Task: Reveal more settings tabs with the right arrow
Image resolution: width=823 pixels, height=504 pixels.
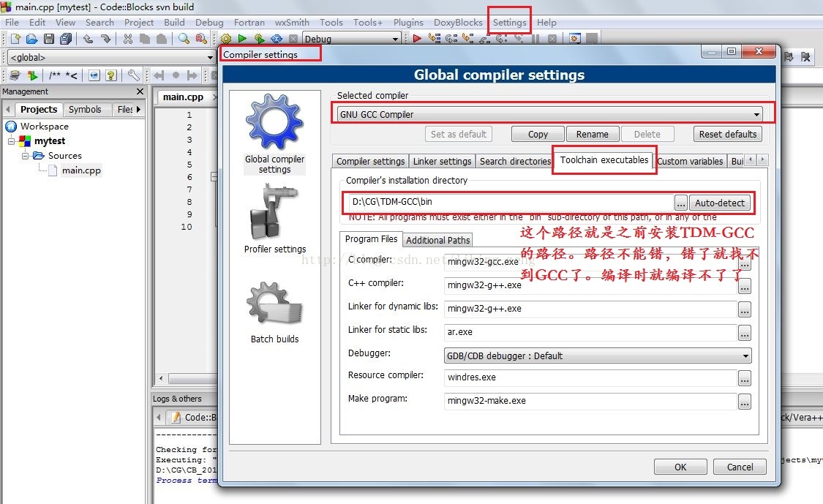Action: (762, 159)
